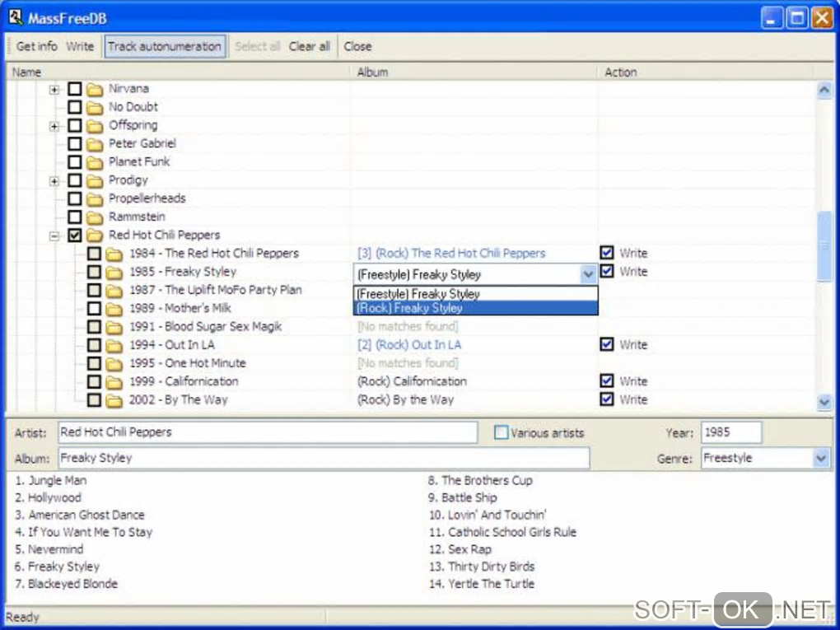The width and height of the screenshot is (840, 630).
Task: Collapse the Red Hot Chili Peppers node
Action: tap(54, 236)
